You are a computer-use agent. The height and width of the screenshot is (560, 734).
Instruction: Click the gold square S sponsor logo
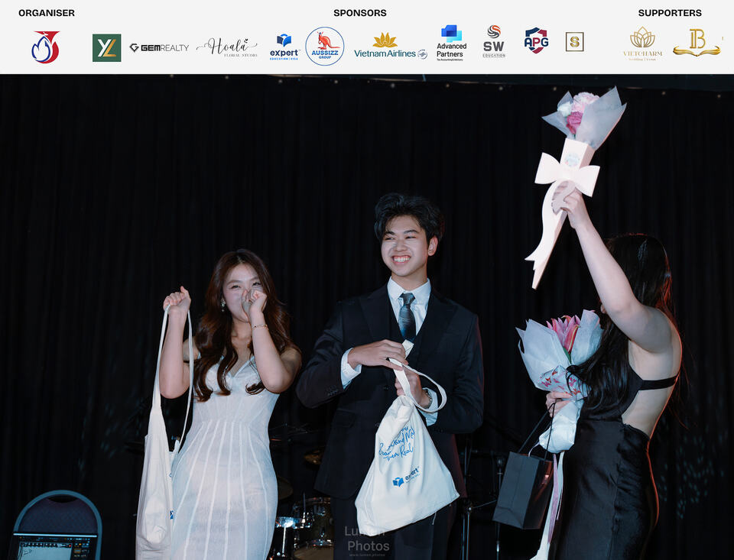point(574,42)
